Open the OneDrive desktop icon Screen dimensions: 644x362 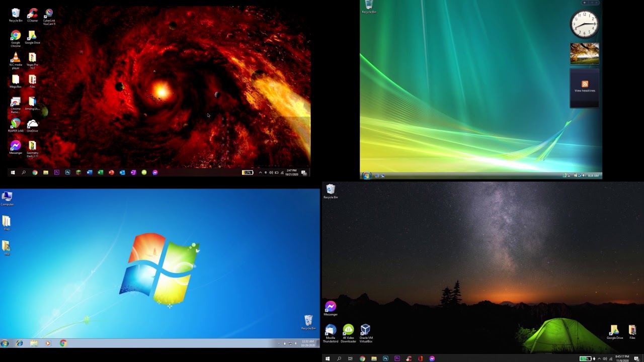pyautogui.click(x=32, y=126)
